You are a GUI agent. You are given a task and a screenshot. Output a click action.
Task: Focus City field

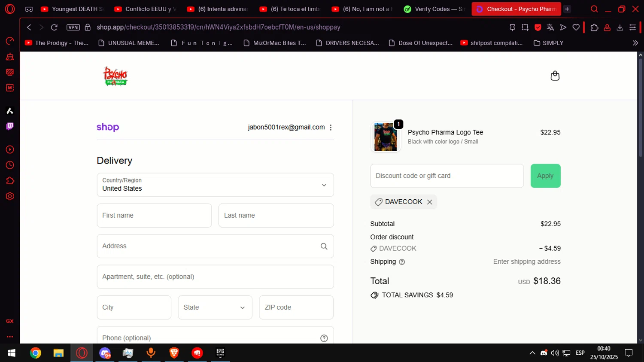134,307
